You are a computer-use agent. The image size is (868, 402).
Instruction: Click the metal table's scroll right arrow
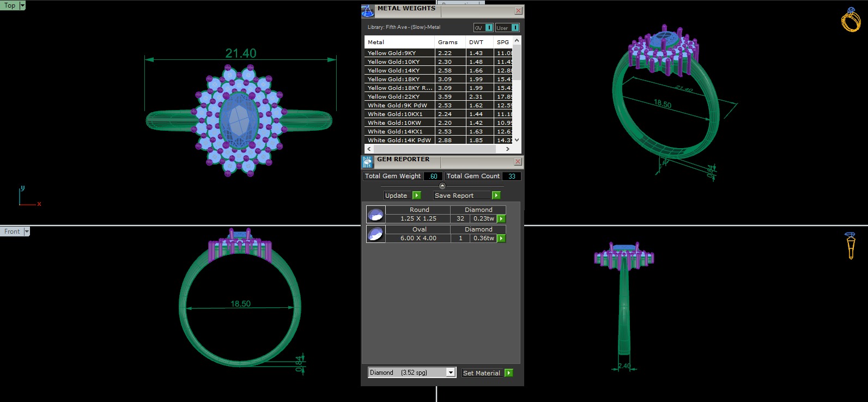coord(508,149)
